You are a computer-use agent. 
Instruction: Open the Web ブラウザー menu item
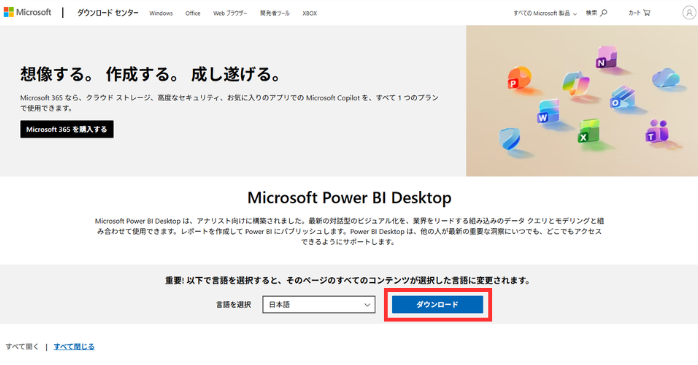click(230, 13)
